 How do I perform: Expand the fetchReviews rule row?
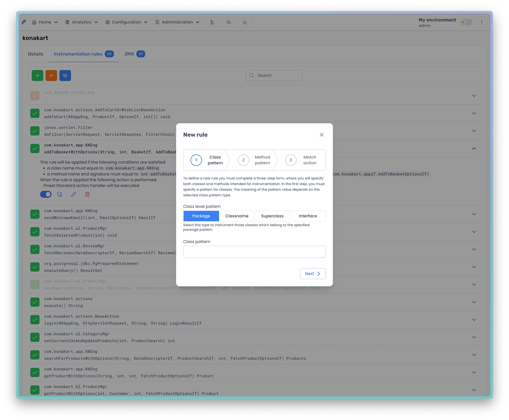(474, 249)
